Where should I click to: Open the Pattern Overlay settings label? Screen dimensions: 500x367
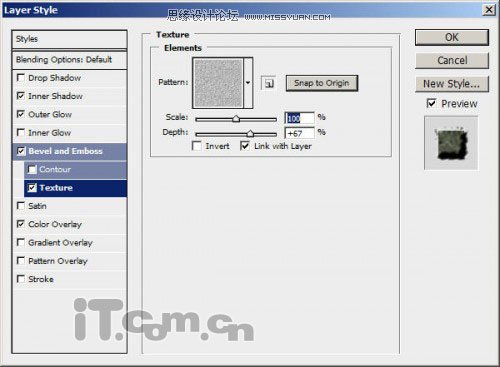coord(58,261)
